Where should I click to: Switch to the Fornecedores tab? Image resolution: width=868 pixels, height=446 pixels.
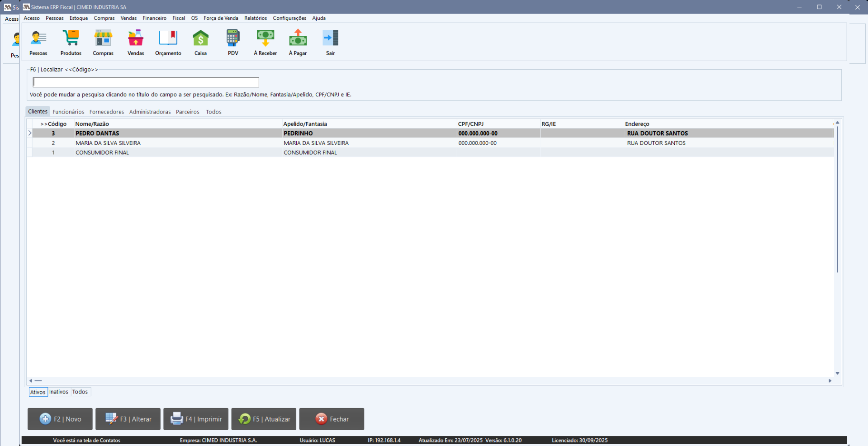[x=107, y=112]
